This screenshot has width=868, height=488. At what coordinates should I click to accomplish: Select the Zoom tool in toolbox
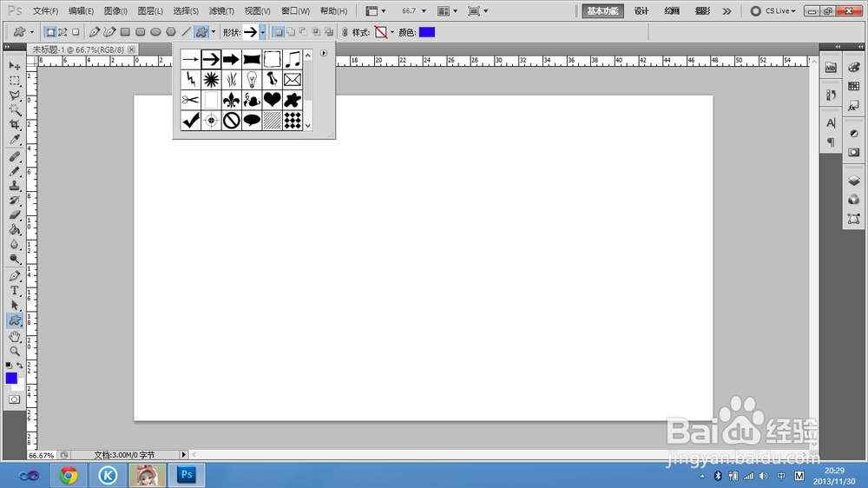click(x=15, y=351)
